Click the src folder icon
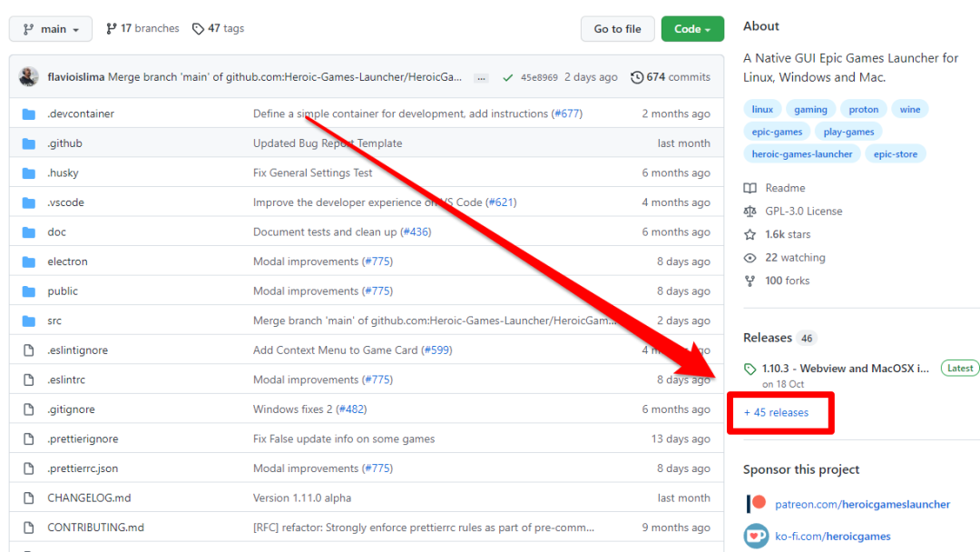Screen dimensions: 980x552 [29, 320]
